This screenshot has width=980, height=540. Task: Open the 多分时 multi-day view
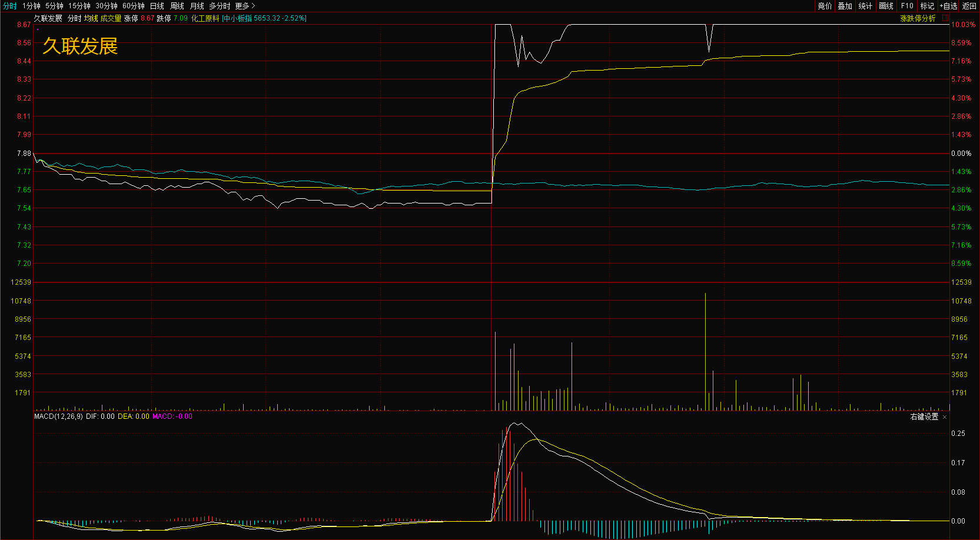click(220, 6)
